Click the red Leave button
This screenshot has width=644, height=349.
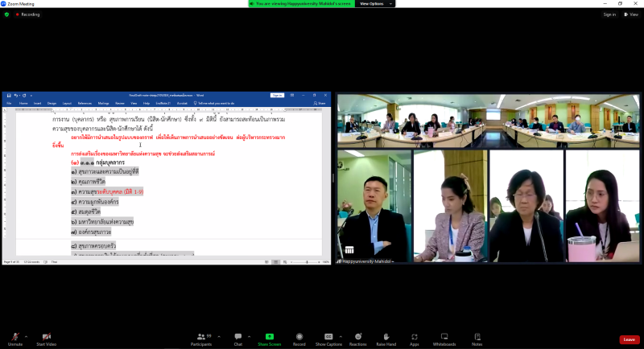[x=630, y=339]
